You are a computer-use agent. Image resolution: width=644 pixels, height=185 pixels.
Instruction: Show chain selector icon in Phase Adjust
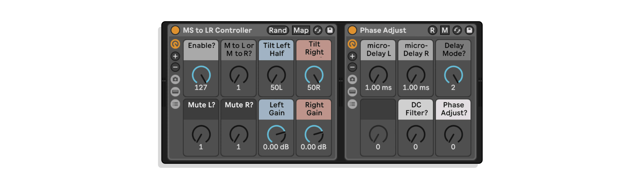point(352,92)
